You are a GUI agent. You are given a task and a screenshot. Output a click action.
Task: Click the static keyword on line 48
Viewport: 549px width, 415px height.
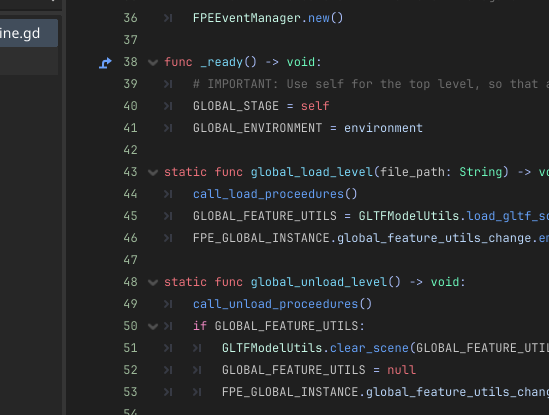point(186,282)
